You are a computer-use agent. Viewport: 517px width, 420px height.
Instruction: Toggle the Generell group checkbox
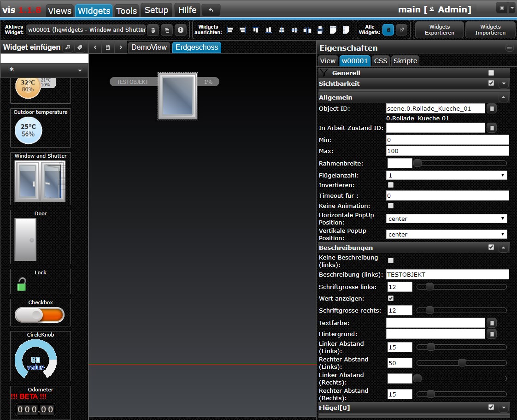491,73
